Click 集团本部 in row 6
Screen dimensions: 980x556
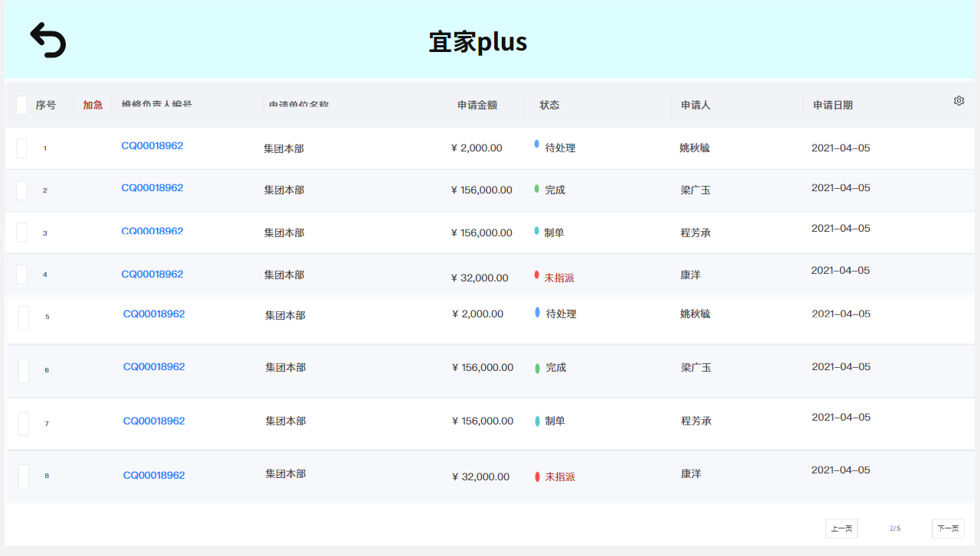click(285, 367)
